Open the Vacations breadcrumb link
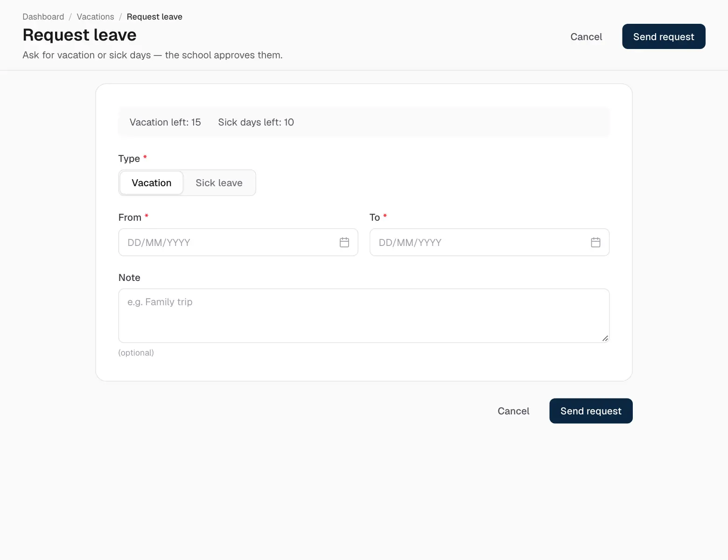Viewport: 728px width, 560px height. click(95, 17)
